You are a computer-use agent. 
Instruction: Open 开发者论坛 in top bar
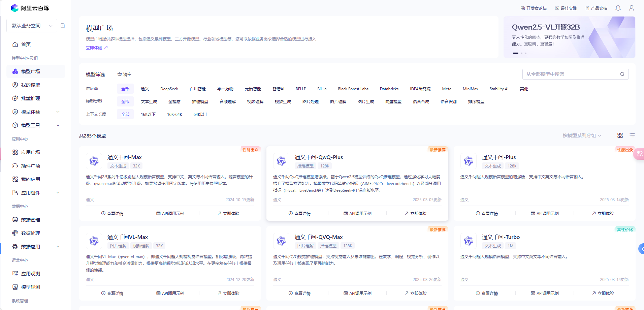click(x=534, y=8)
